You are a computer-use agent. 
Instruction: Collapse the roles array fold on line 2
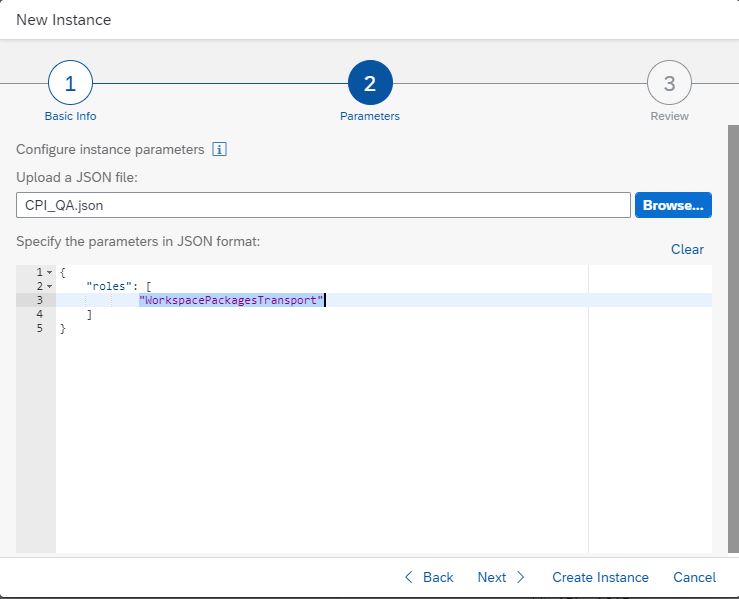tap(49, 286)
